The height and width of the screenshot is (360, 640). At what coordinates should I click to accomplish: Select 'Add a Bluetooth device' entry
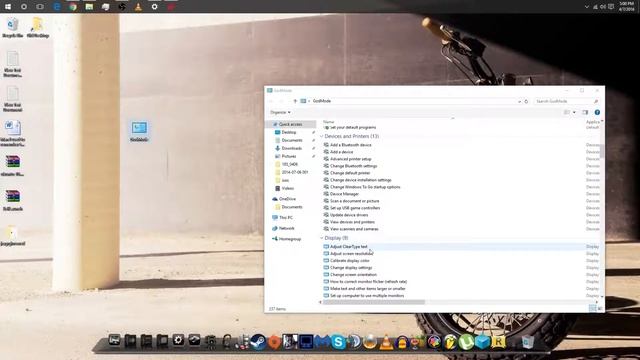(x=351, y=145)
